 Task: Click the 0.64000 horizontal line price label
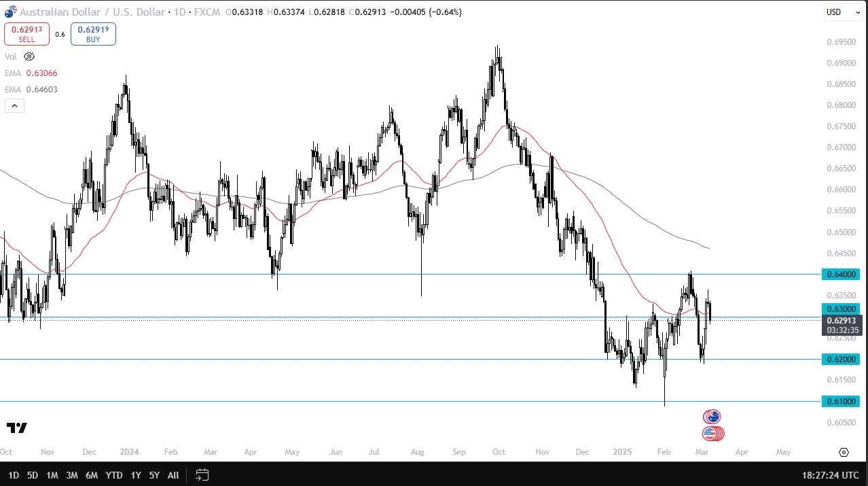(x=842, y=274)
